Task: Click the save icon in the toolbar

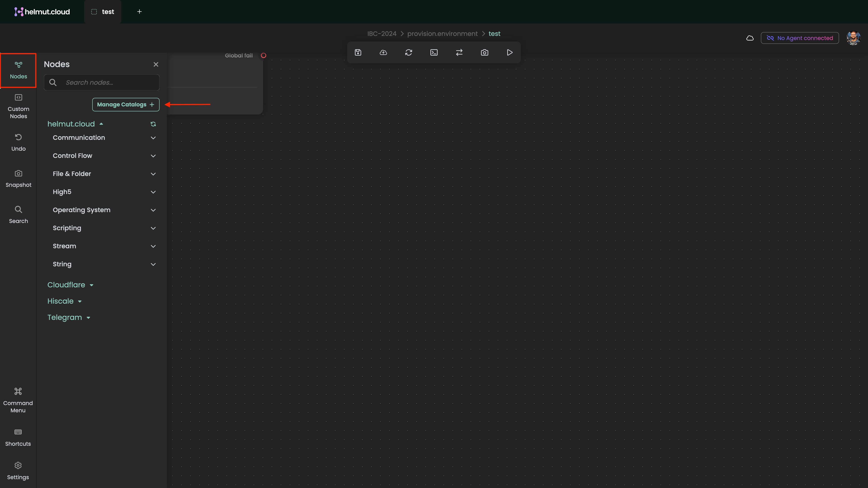Action: click(x=358, y=53)
